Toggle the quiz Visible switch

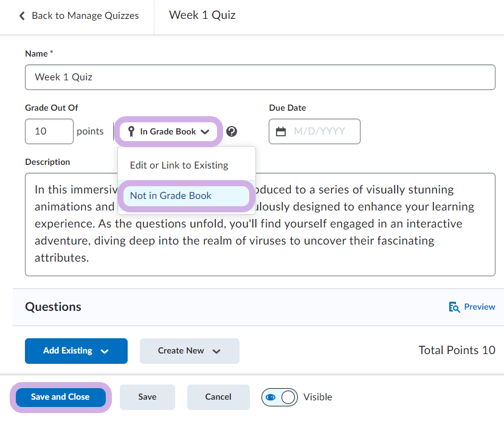click(x=280, y=397)
